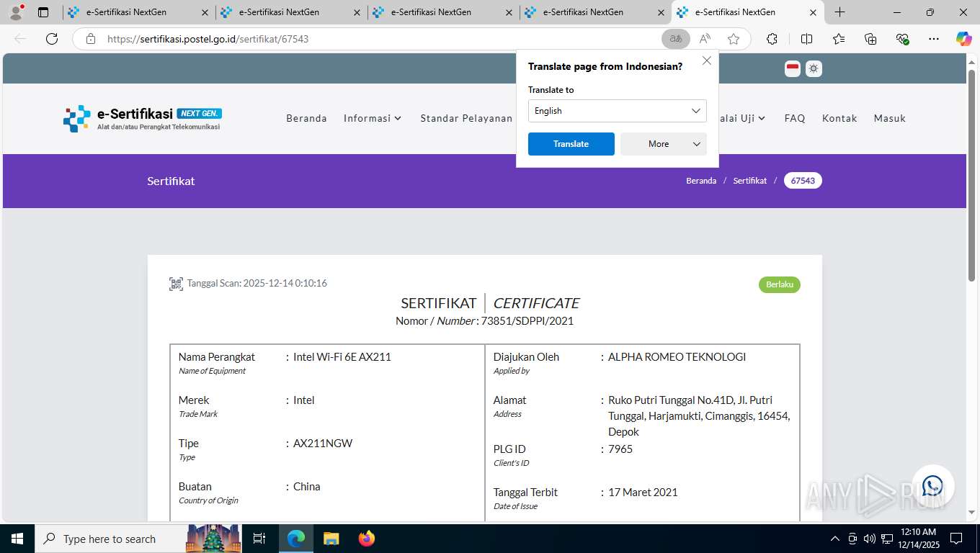Open WhatsApp chat floating button

932,486
